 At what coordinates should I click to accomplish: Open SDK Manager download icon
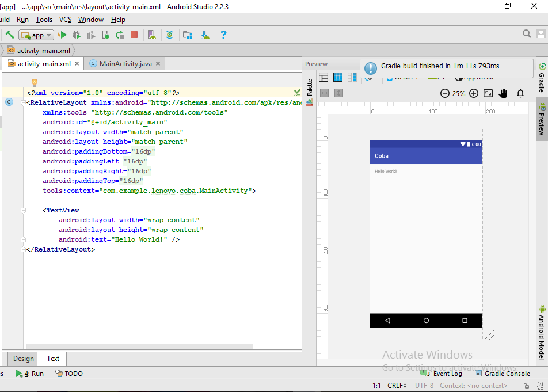[x=205, y=35]
